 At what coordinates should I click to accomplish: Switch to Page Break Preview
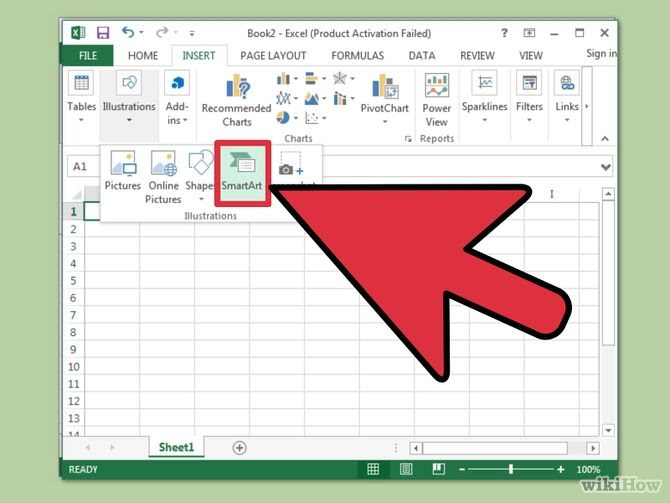[438, 469]
